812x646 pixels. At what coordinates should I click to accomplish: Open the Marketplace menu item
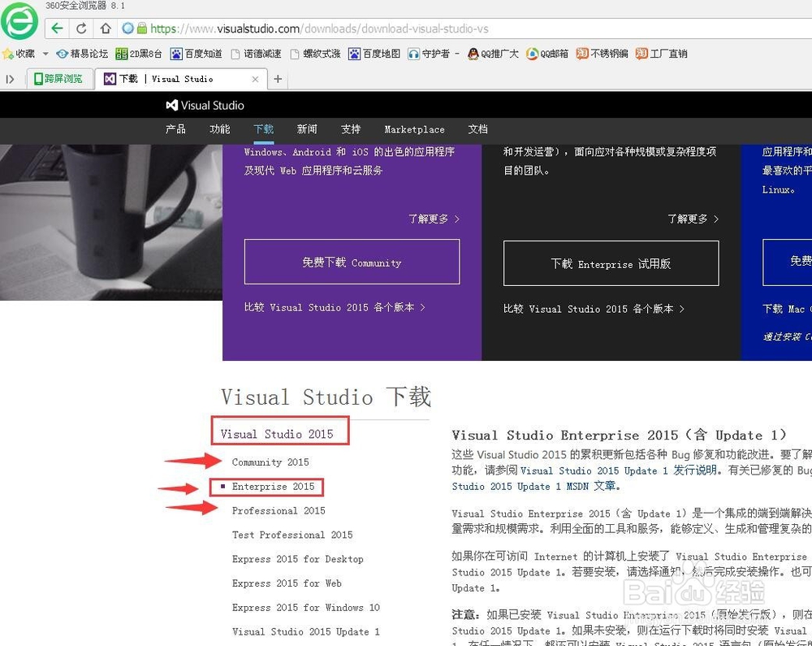[x=414, y=129]
